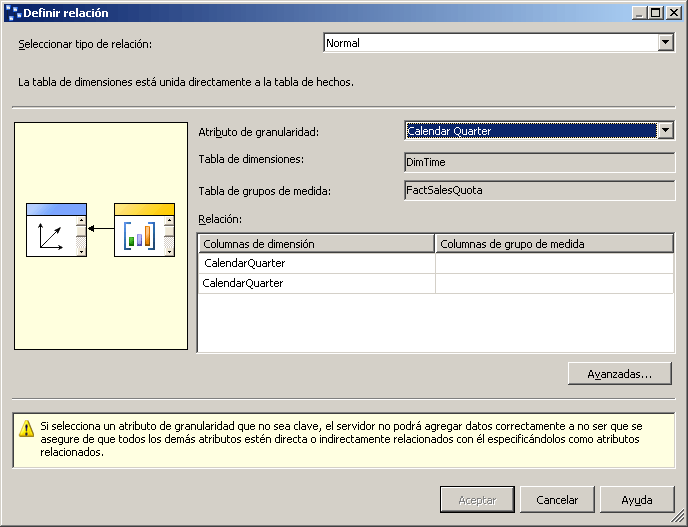Click the measure group bar chart icon
688x527 pixels.
click(144, 230)
